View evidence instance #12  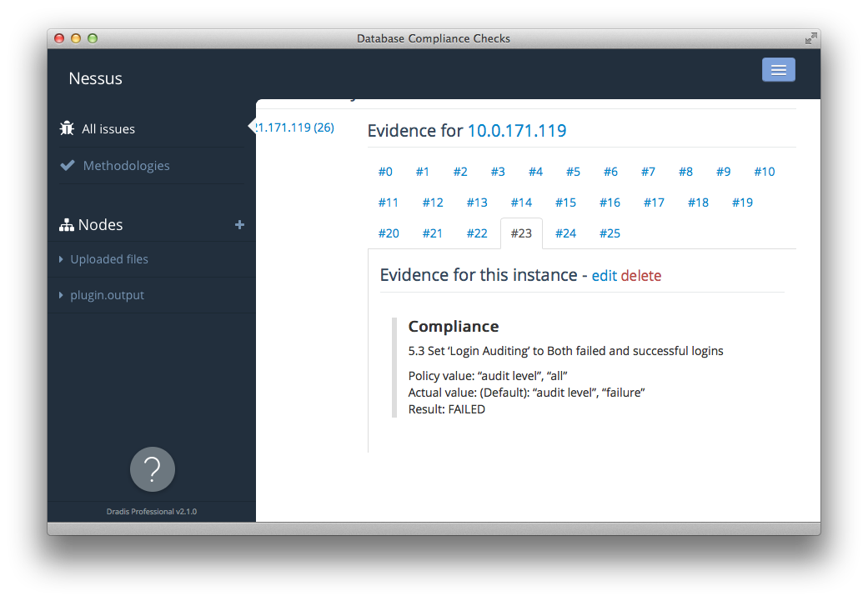(x=433, y=202)
